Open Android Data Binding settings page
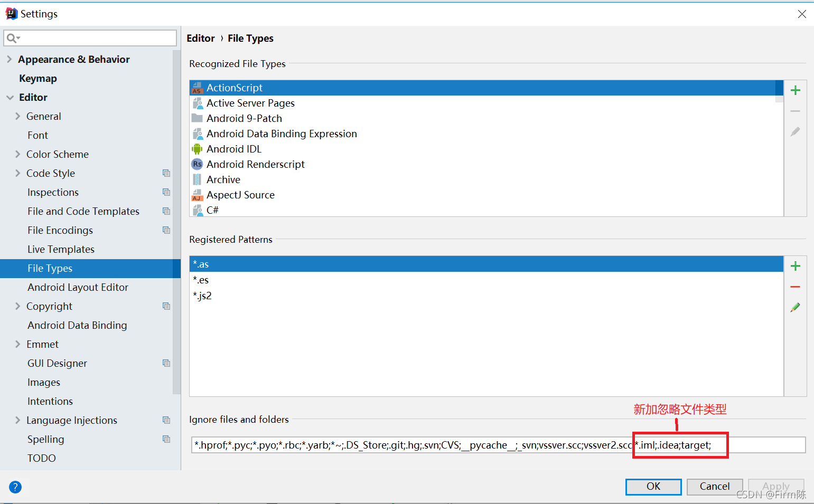The height and width of the screenshot is (504, 814). [77, 325]
